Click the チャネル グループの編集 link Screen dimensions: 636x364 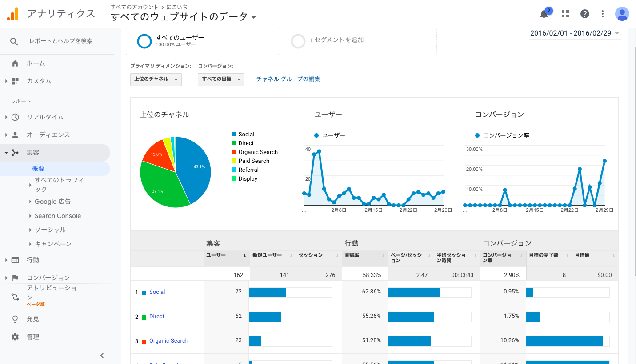[x=288, y=79]
